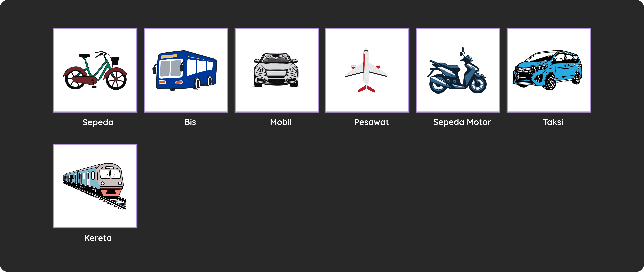Click the airplane's red tail
This screenshot has width=644, height=272.
pyautogui.click(x=366, y=89)
